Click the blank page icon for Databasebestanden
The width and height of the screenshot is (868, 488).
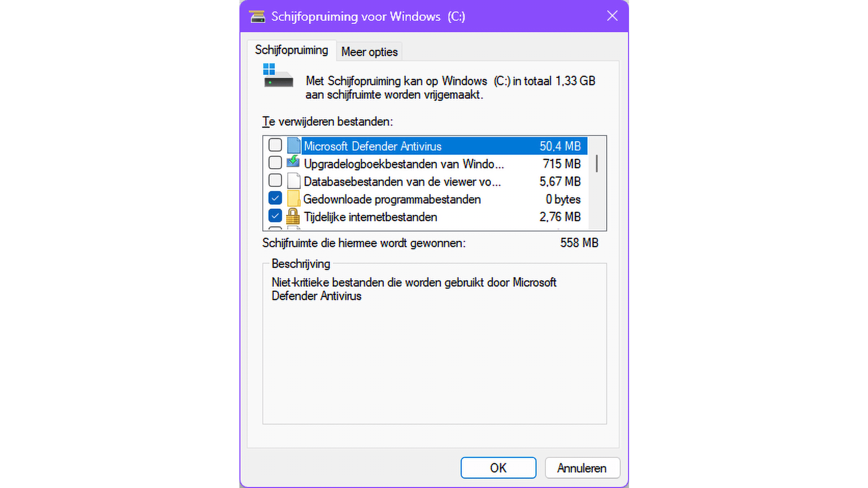pos(294,181)
